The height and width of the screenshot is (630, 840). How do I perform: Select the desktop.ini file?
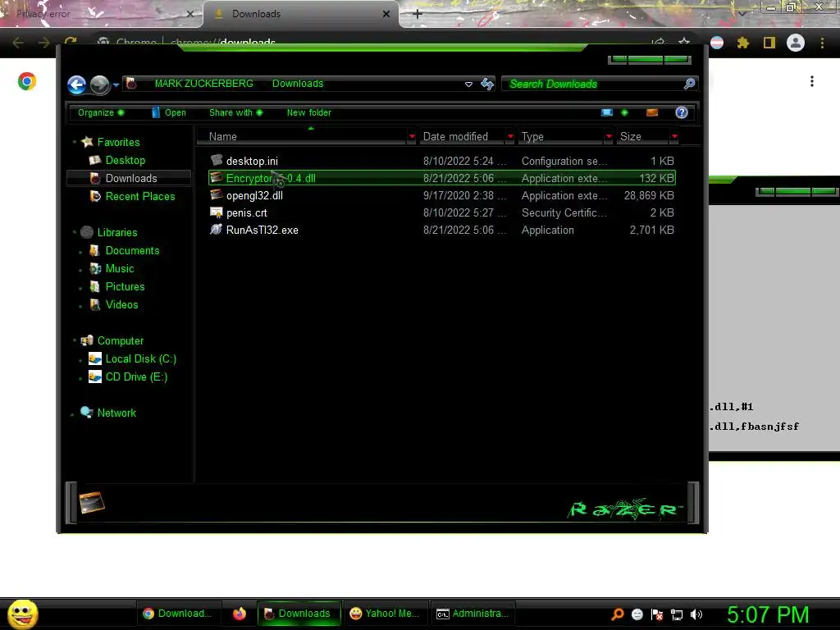click(442, 161)
